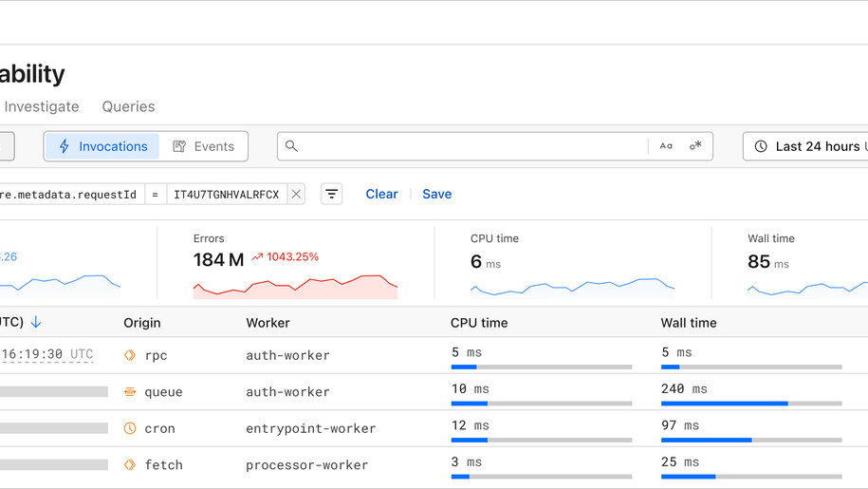This screenshot has width=868, height=489.
Task: Click the cron origin label
Action: pyautogui.click(x=159, y=428)
